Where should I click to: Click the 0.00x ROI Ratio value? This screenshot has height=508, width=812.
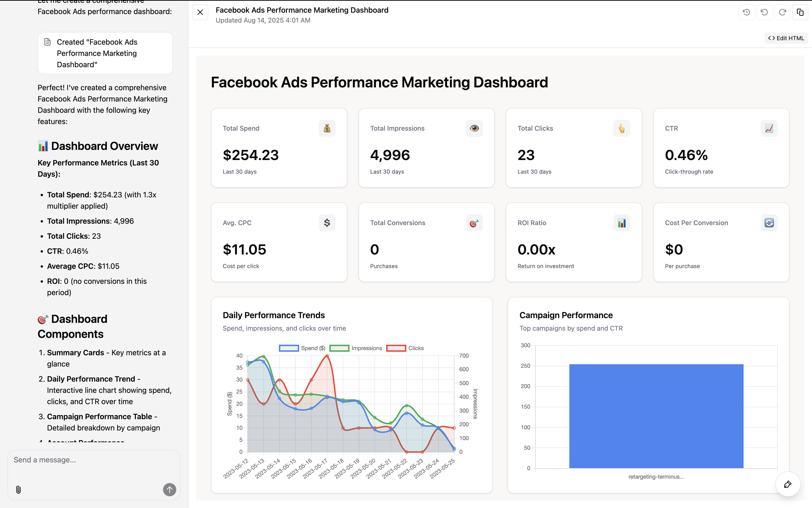coord(536,249)
